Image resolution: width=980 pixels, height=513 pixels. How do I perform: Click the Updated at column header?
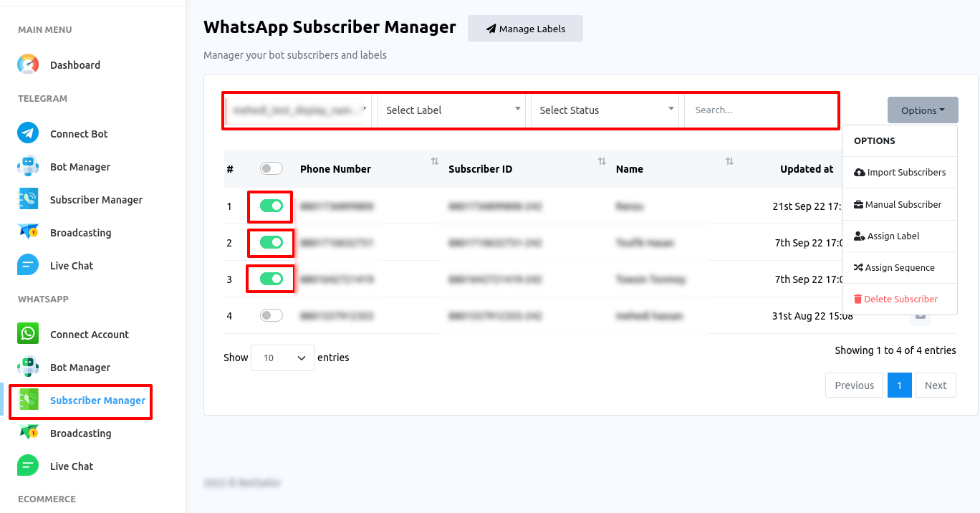pyautogui.click(x=807, y=169)
